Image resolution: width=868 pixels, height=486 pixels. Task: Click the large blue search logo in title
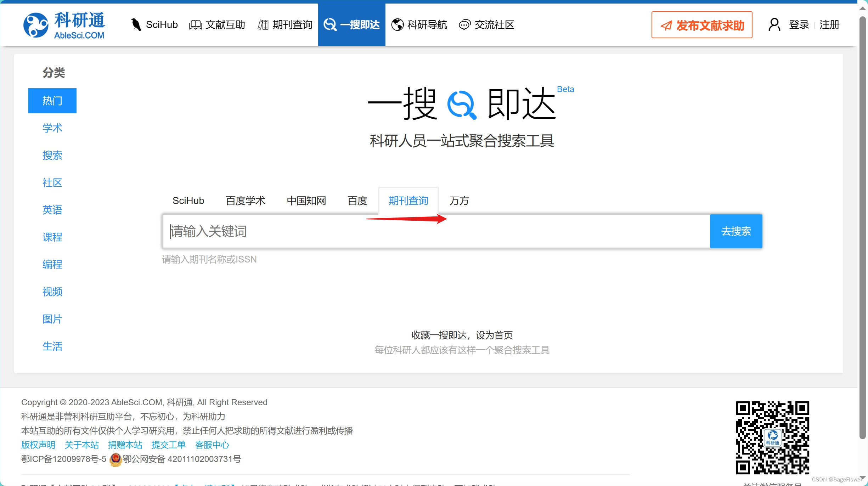tap(462, 105)
